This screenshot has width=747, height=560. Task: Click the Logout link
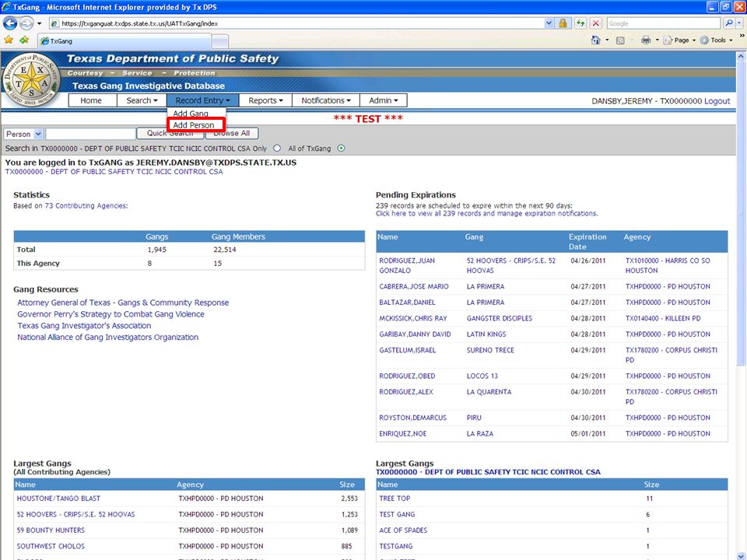pyautogui.click(x=717, y=101)
